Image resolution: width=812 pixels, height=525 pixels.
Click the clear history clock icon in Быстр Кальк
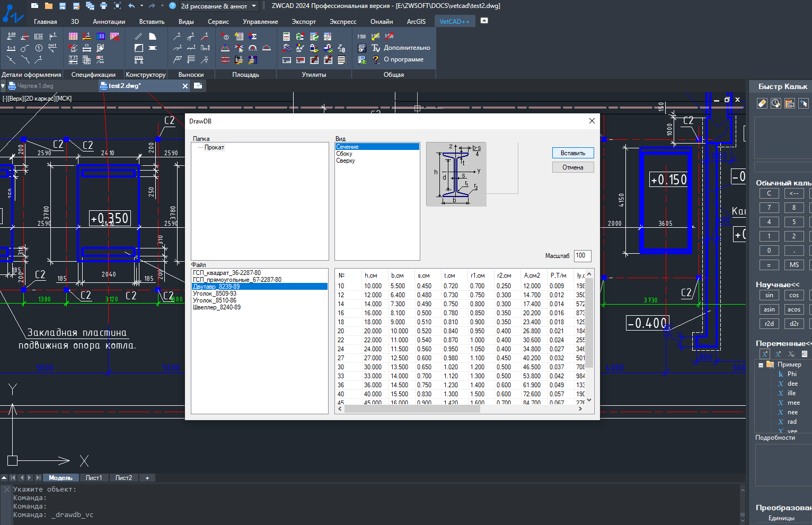776,103
